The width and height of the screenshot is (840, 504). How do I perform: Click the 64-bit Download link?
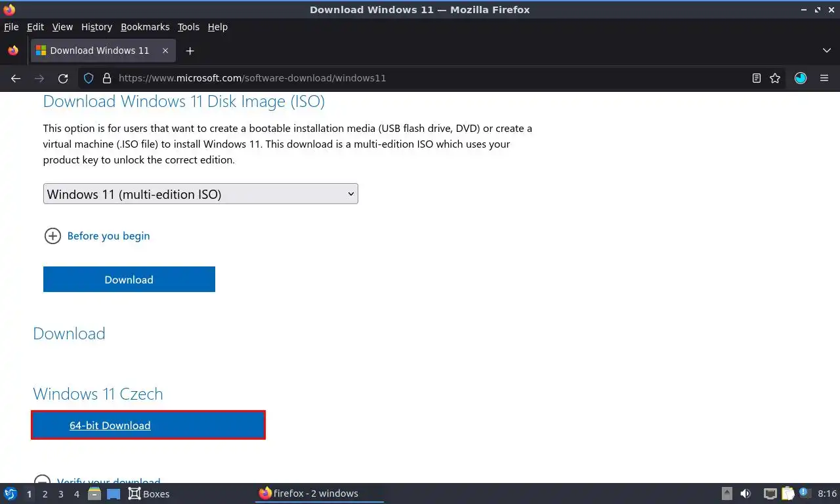pos(110,425)
